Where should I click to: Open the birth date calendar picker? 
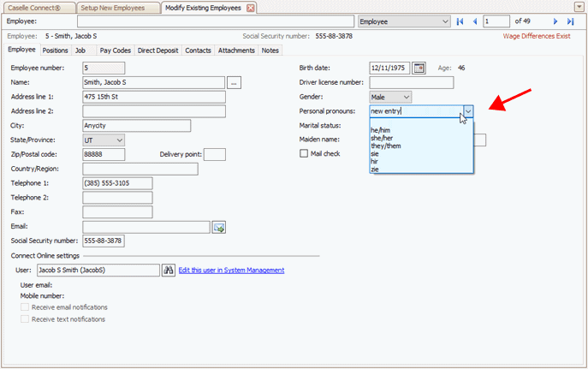[x=419, y=68]
